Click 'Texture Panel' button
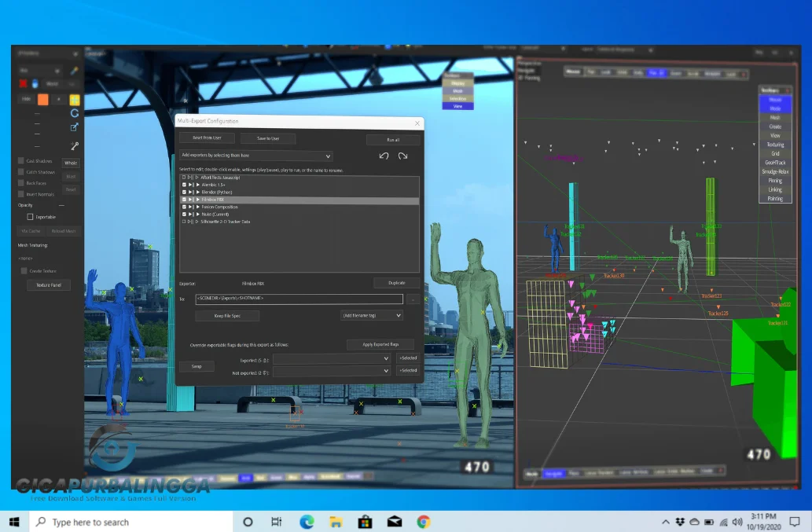 49,284
